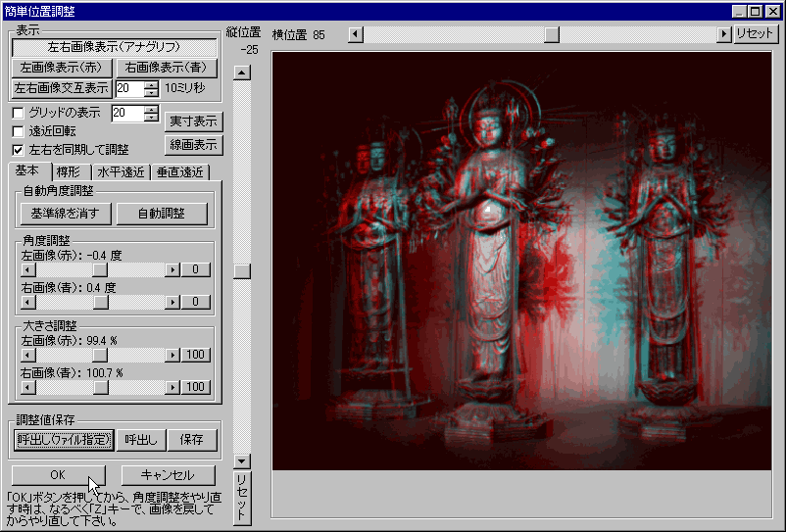786x532 pixels.
Task: Click the 縦位置 vertical slider thumb
Action: coord(242,271)
